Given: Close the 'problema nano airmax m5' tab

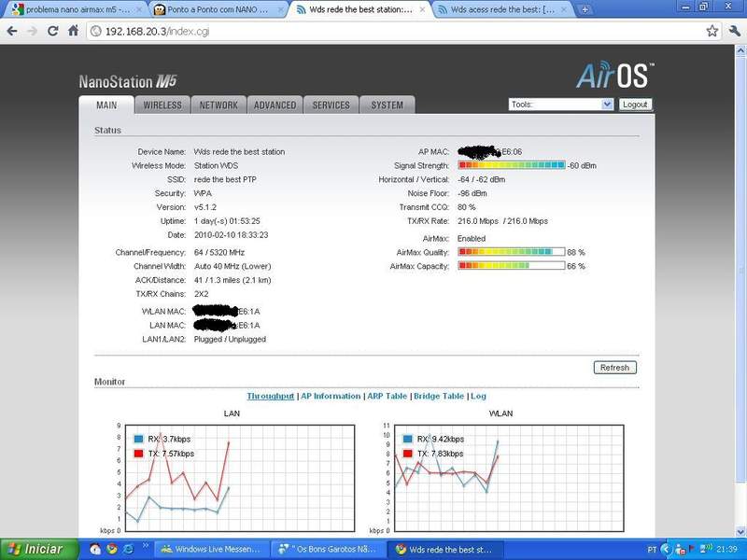Looking at the screenshot, I should [x=139, y=9].
